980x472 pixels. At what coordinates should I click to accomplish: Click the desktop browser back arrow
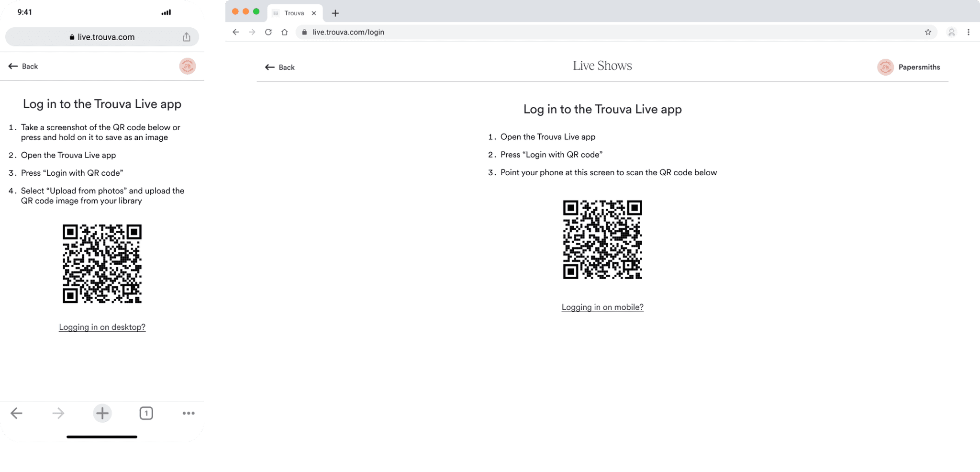[x=235, y=32]
